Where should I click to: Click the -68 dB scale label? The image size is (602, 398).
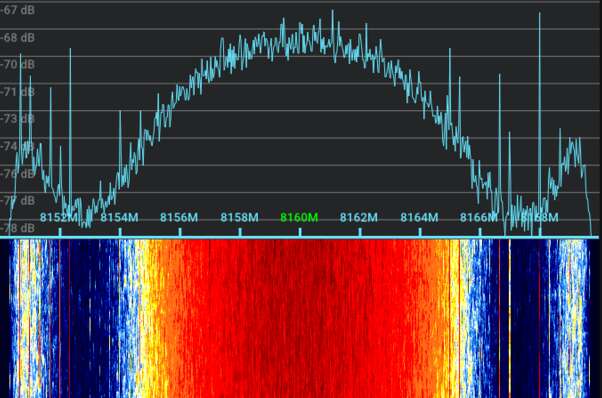tap(17, 38)
